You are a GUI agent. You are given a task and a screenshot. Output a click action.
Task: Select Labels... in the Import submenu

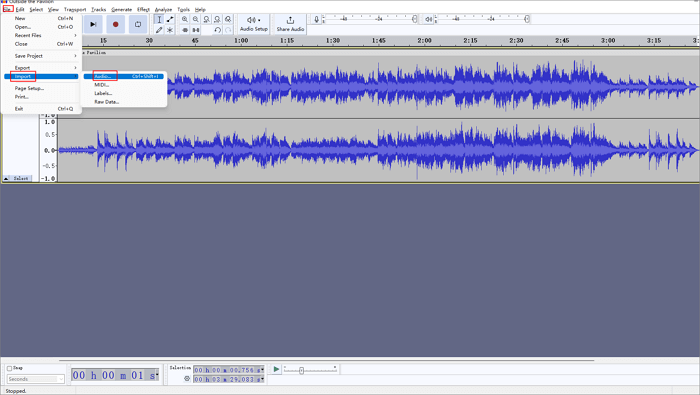coord(124,93)
